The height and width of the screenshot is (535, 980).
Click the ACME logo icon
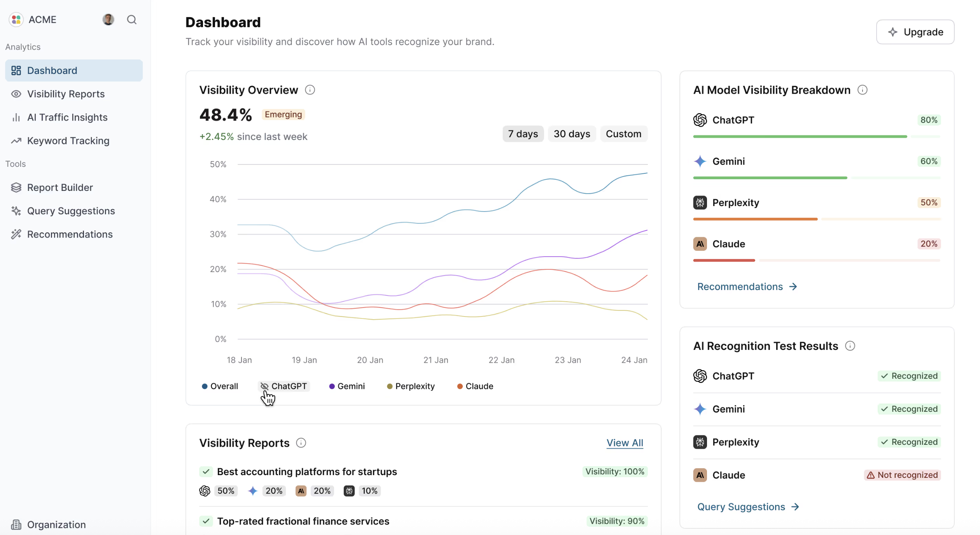[x=16, y=19]
